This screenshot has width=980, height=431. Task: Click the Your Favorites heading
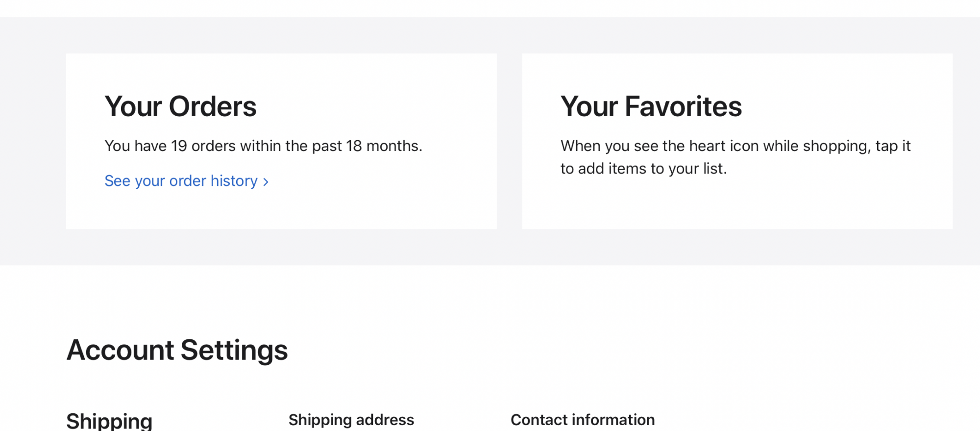click(x=651, y=106)
